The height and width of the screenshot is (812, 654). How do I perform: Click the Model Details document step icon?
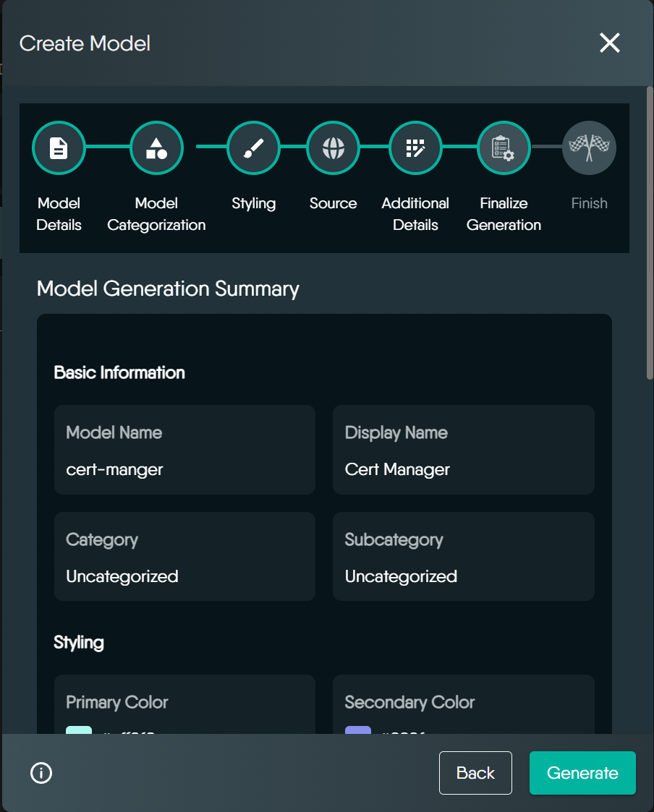click(x=59, y=148)
